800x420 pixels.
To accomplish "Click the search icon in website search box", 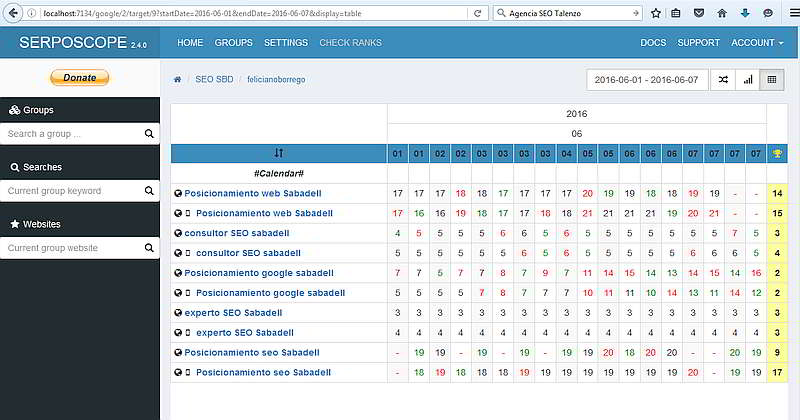I will coord(149,248).
